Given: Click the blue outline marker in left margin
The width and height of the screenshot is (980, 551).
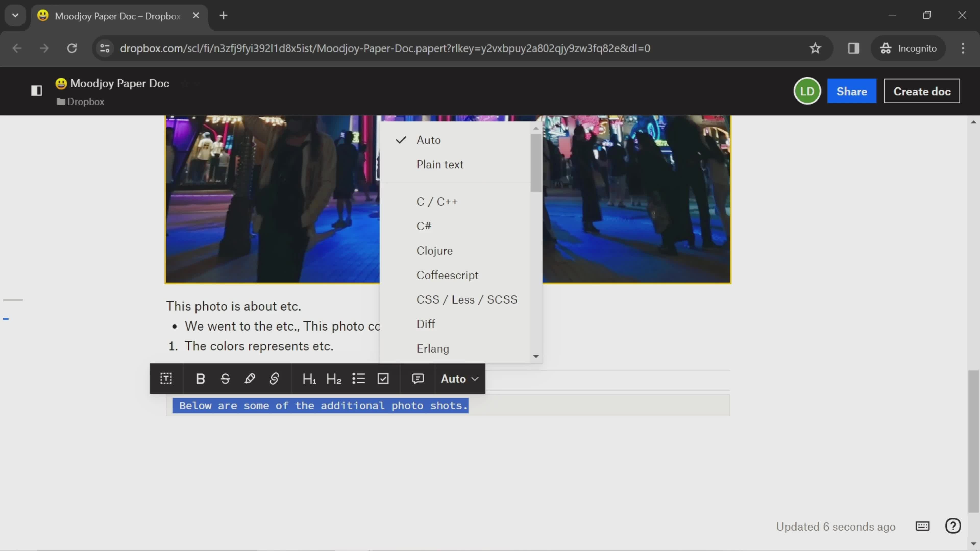Looking at the screenshot, I should point(6,319).
